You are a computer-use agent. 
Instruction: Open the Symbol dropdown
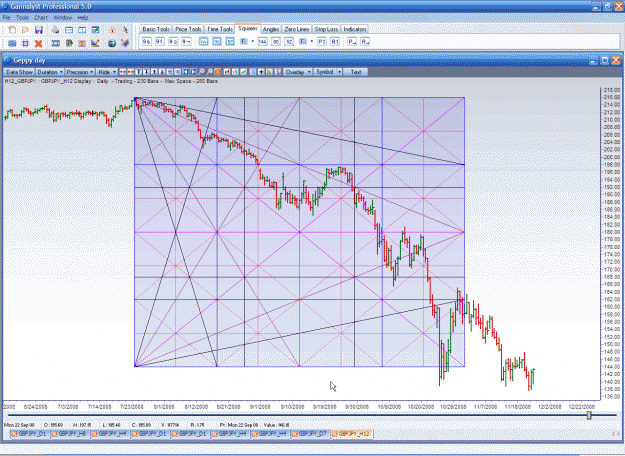(328, 72)
